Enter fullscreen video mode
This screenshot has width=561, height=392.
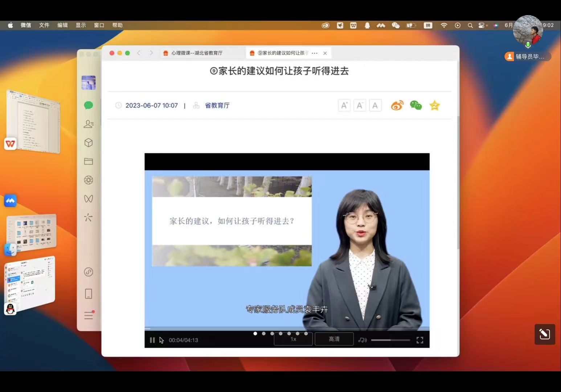click(x=420, y=340)
